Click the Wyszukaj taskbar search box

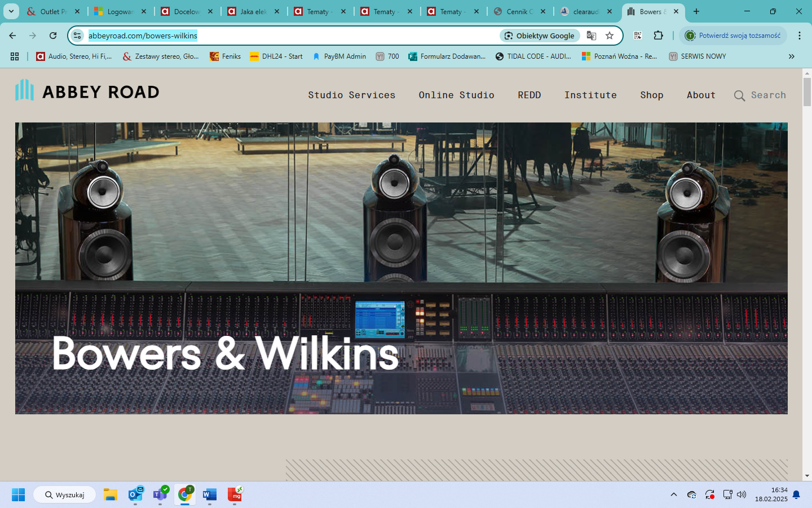point(65,495)
